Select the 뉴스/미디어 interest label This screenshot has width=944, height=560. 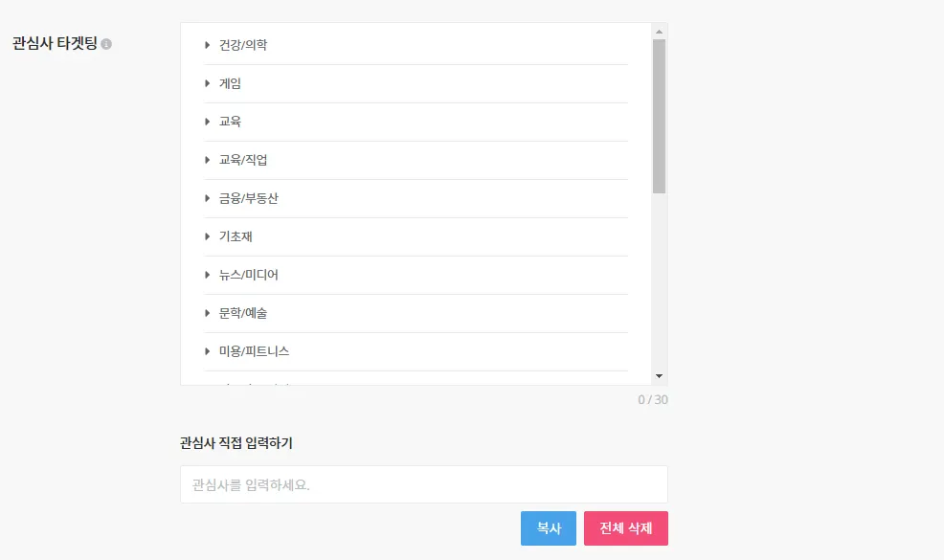[249, 275]
